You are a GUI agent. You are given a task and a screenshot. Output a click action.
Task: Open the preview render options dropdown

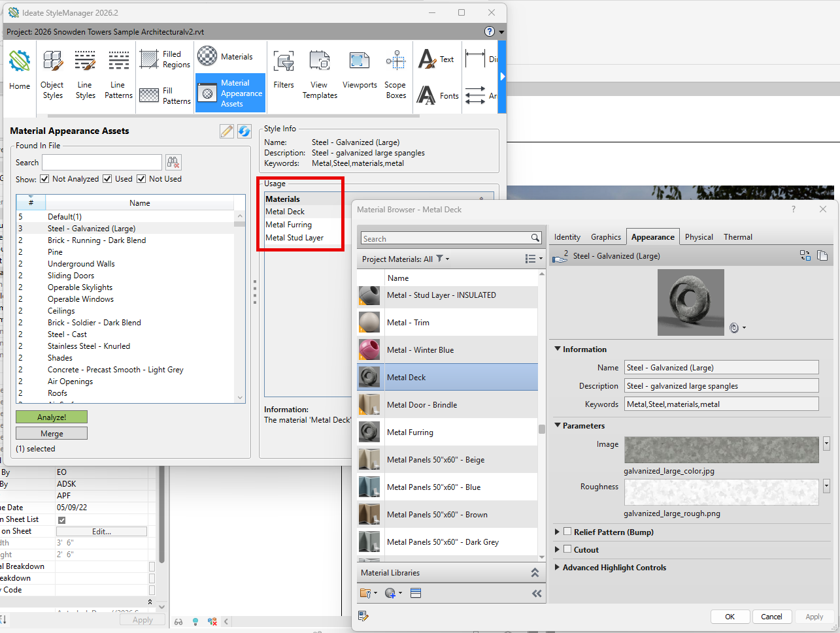point(737,328)
